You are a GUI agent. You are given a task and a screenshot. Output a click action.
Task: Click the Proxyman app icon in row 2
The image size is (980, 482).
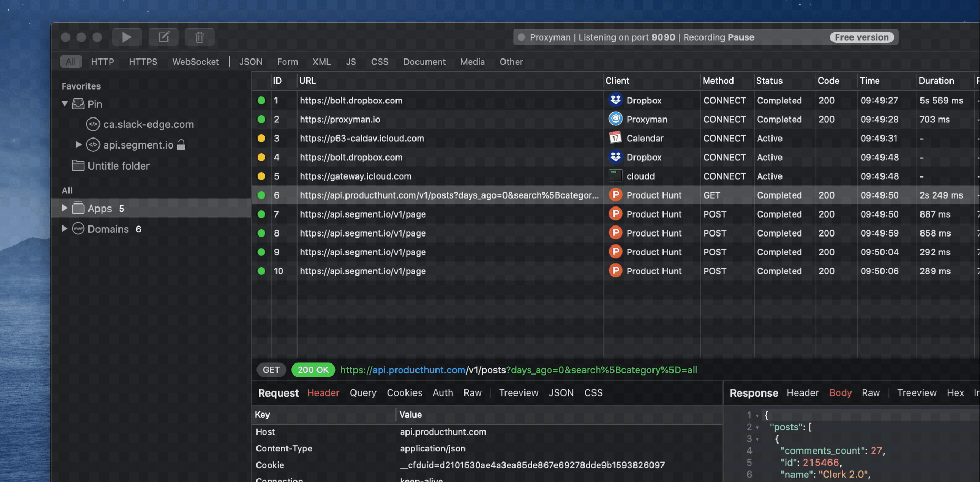pos(615,119)
